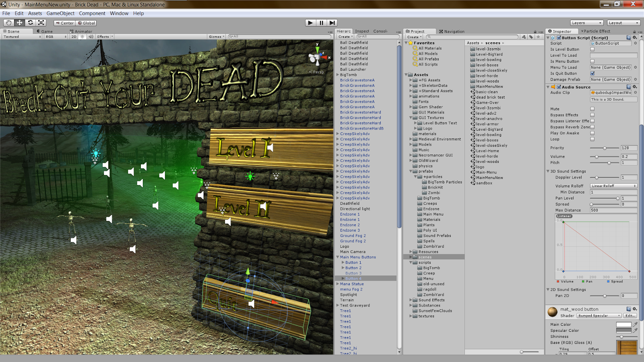The width and height of the screenshot is (644, 362).
Task: Collapse the 3D Sound Settings section
Action: 548,171
